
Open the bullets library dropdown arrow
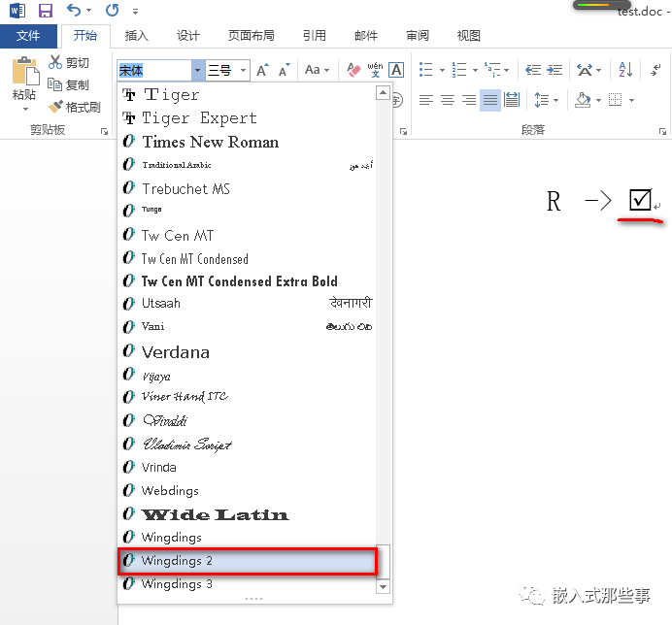(442, 70)
